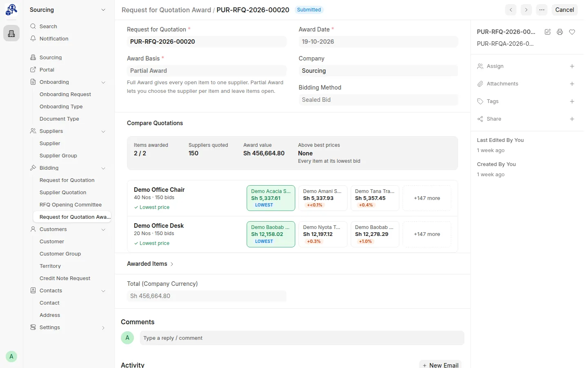The image size is (588, 368).
Task: Open Onboarding Request in sidebar
Action: tap(65, 94)
